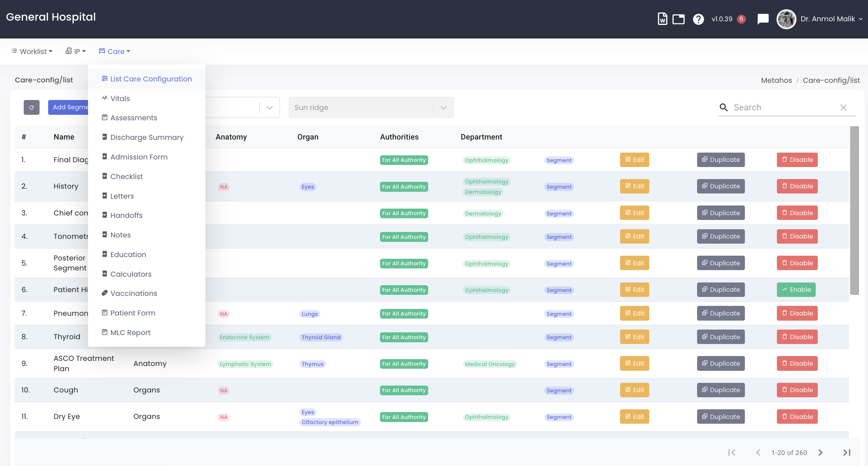Click the refresh icon button
868x466 pixels.
tap(32, 107)
